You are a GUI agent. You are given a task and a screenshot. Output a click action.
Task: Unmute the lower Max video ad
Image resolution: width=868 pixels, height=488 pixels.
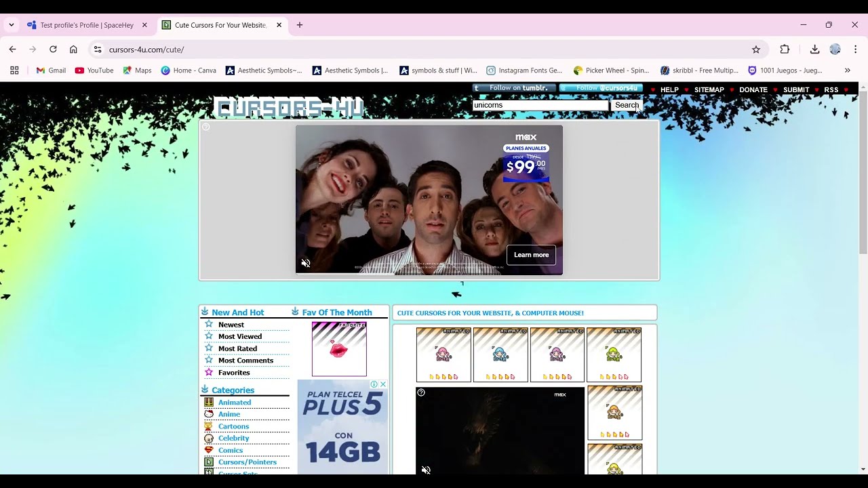click(426, 470)
